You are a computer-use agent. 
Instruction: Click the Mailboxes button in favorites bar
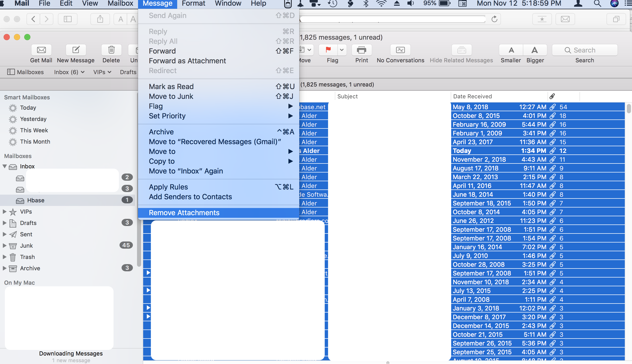point(25,72)
